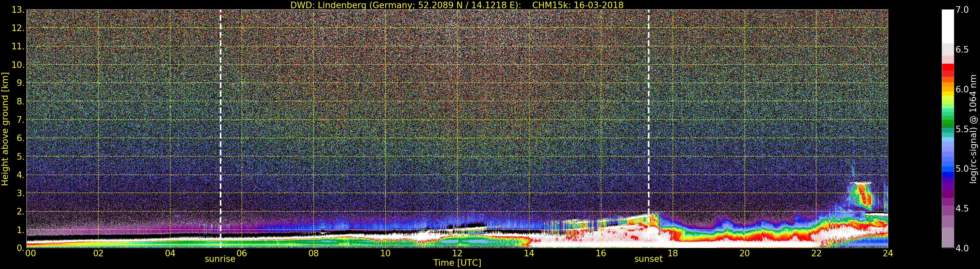The image size is (980, 269).
Task: Click the 'Time [UTC]' axis label
Action: (x=457, y=263)
